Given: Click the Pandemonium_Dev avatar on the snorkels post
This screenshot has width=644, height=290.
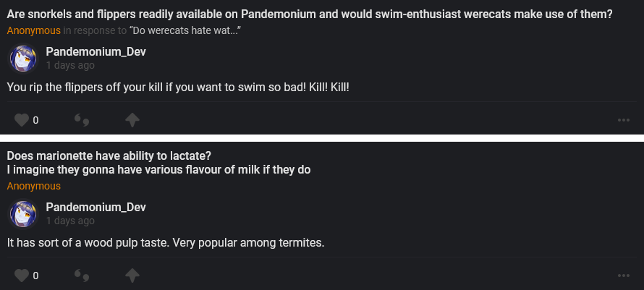Looking at the screenshot, I should [x=22, y=58].
